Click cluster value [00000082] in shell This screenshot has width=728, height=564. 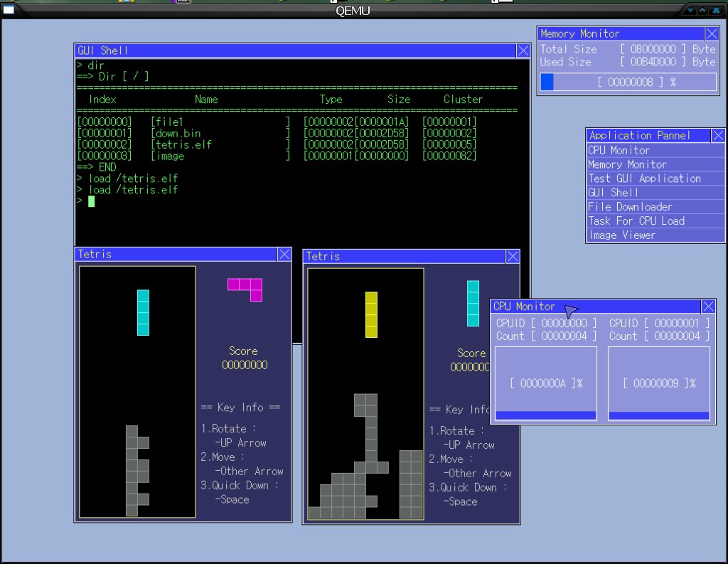click(x=449, y=156)
